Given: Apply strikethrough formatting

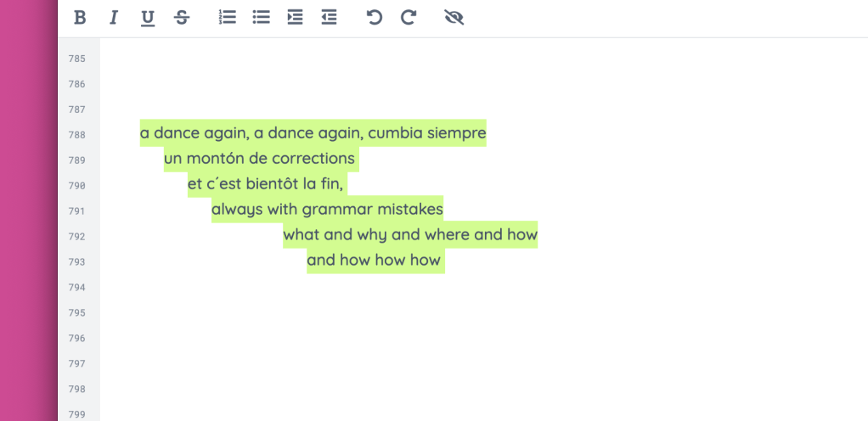Looking at the screenshot, I should (x=182, y=18).
